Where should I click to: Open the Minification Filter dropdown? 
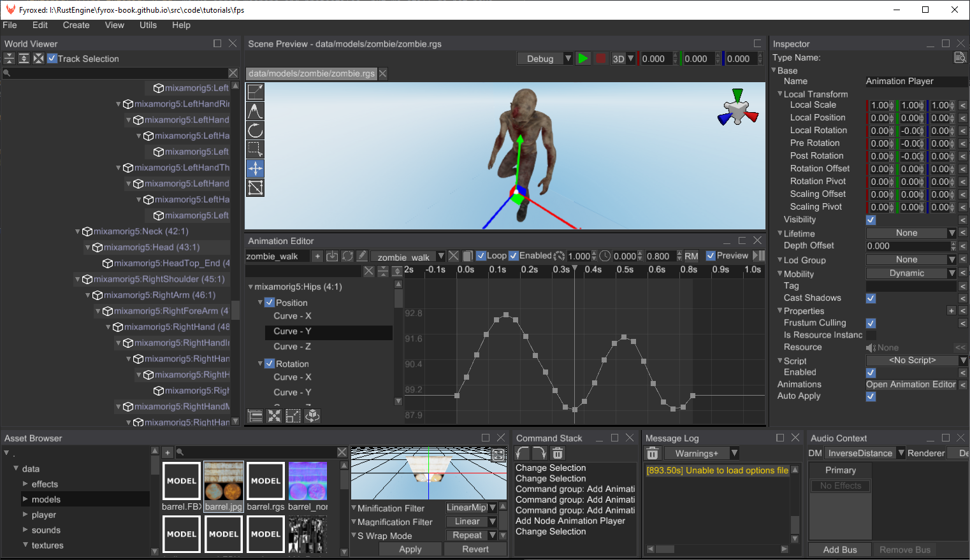471,508
